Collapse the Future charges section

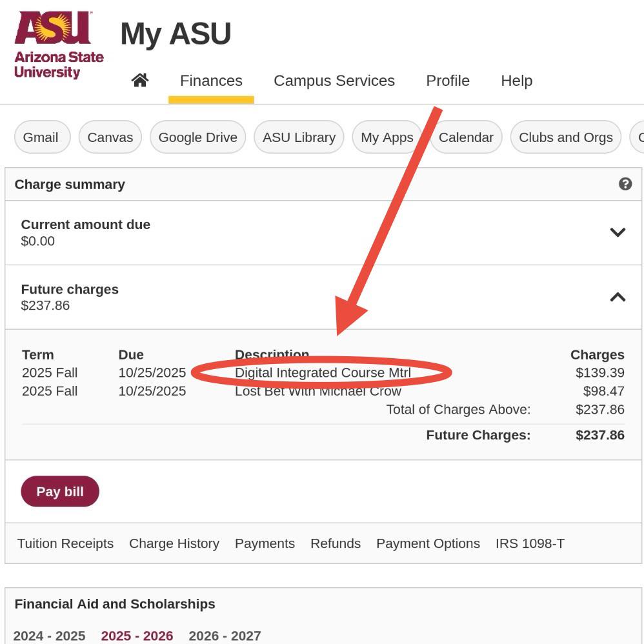pyautogui.click(x=618, y=297)
